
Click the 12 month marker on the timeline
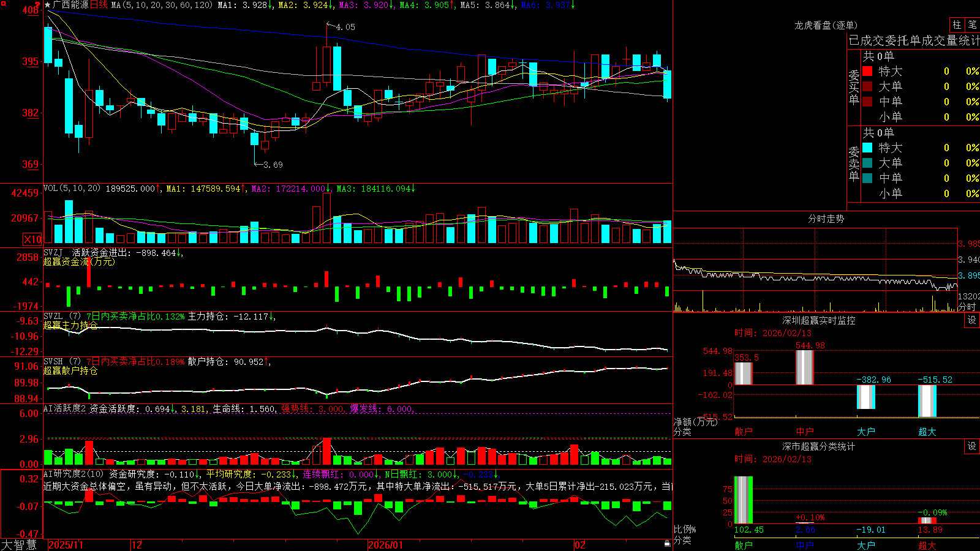tap(137, 545)
